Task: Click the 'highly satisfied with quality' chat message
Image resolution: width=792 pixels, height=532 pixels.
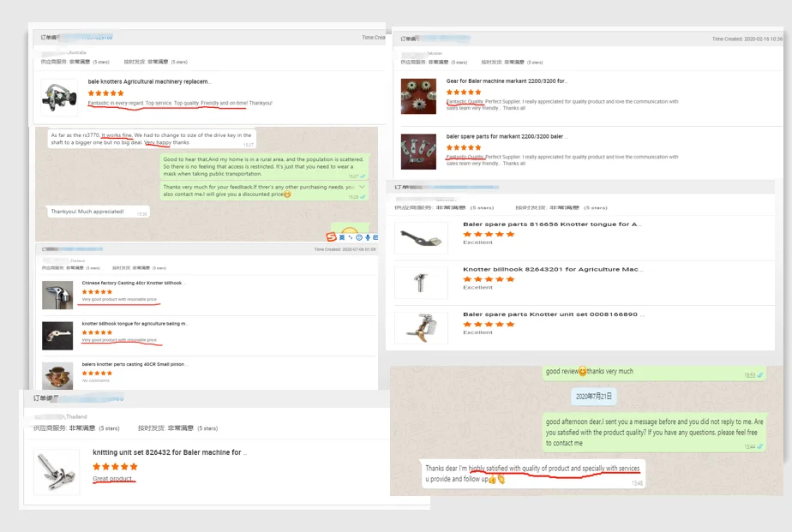Action: pos(532,474)
